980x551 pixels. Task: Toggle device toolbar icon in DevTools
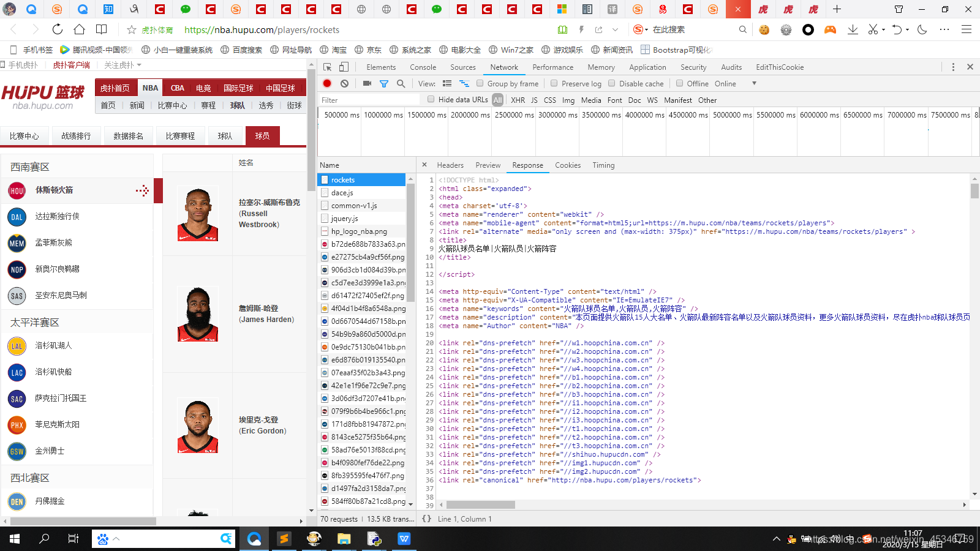(x=344, y=67)
